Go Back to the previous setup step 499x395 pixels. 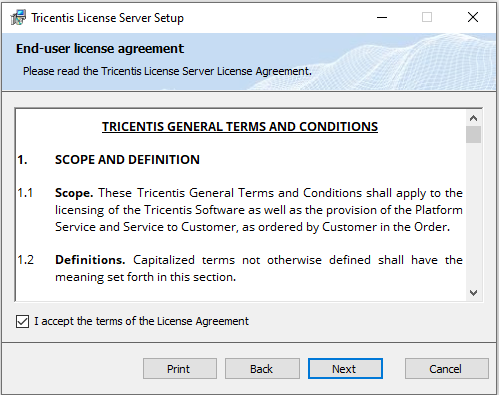[262, 369]
